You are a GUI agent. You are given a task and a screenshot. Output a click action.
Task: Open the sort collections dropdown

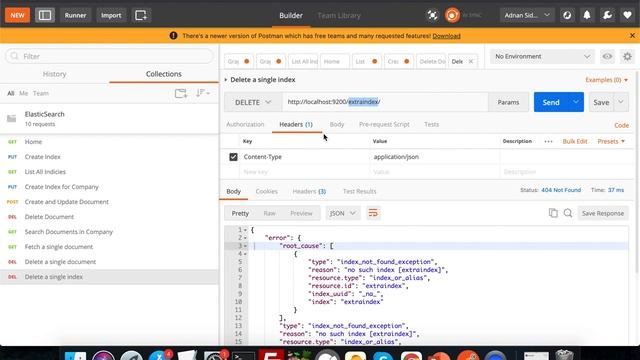pos(202,93)
